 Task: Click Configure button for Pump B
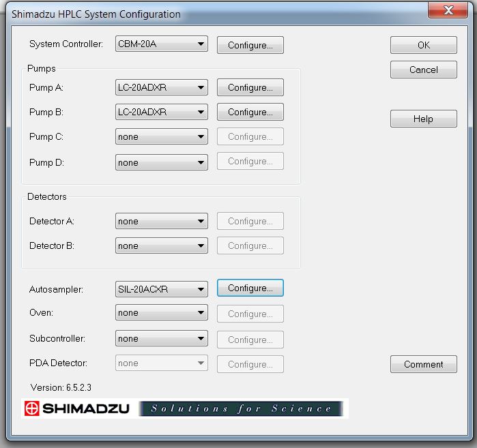[250, 112]
